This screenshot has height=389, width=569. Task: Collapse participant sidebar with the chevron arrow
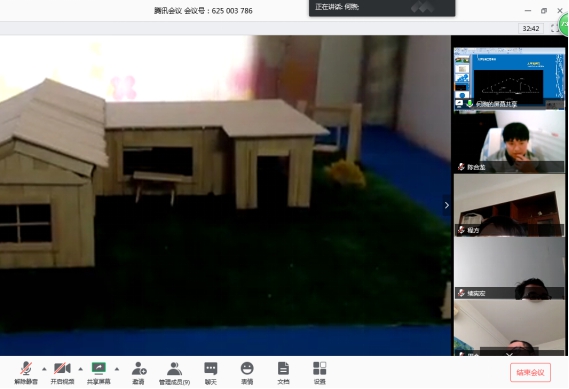(x=447, y=205)
